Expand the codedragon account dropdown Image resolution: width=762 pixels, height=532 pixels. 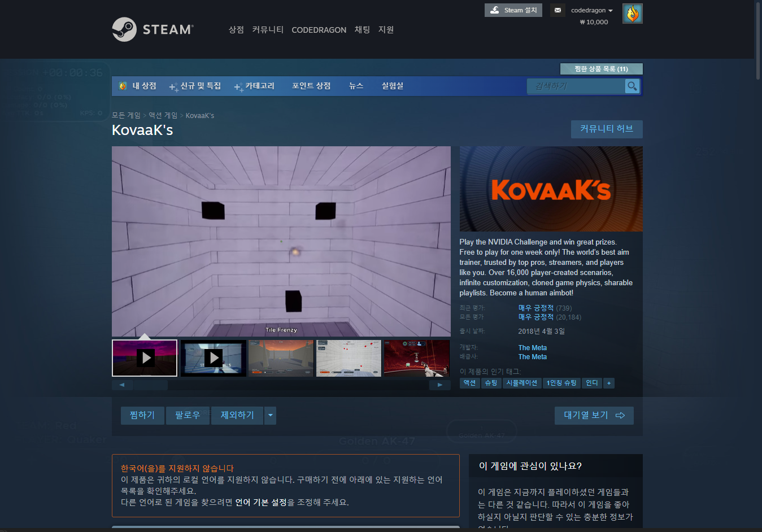coord(591,10)
